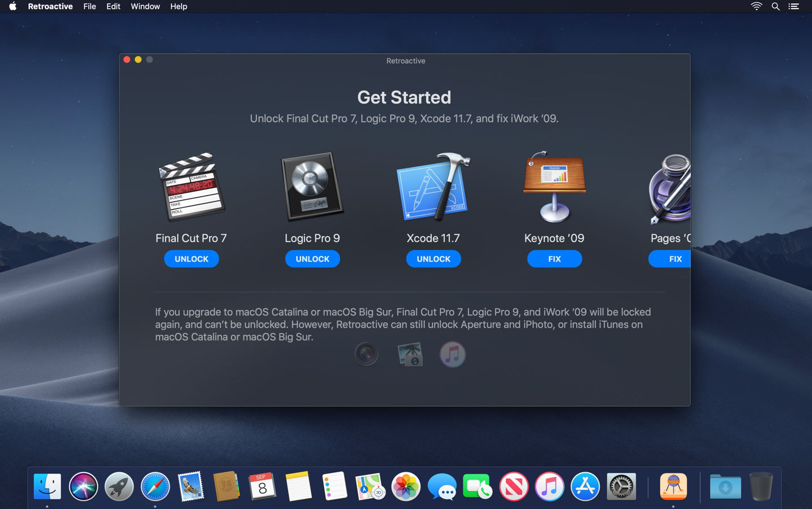Click the Pages '09 ink bottle icon

(x=671, y=187)
